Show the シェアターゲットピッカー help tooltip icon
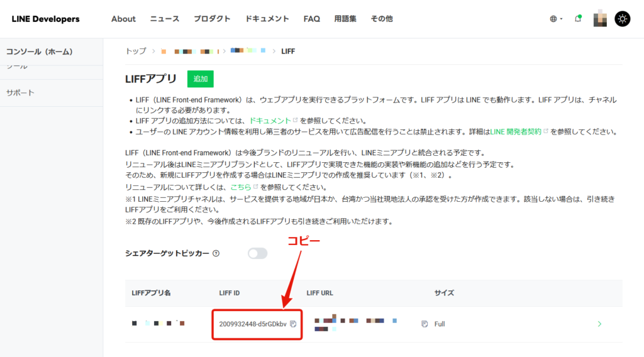This screenshot has width=644, height=357. click(x=216, y=253)
